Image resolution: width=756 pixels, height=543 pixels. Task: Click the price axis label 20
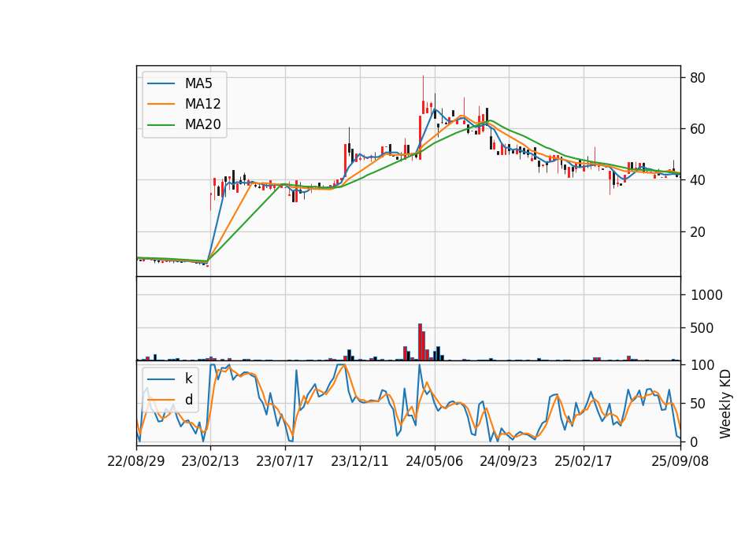pyautogui.click(x=697, y=231)
